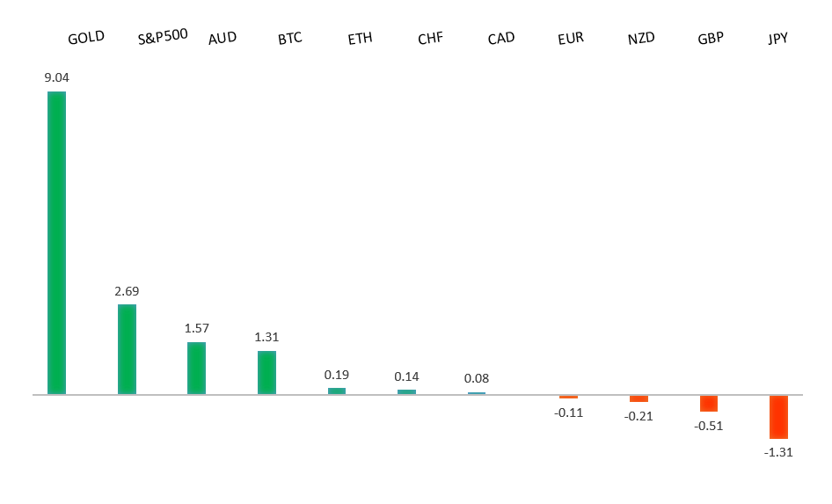
Task: Click the tall green GOLD bar
Action: pyautogui.click(x=56, y=242)
